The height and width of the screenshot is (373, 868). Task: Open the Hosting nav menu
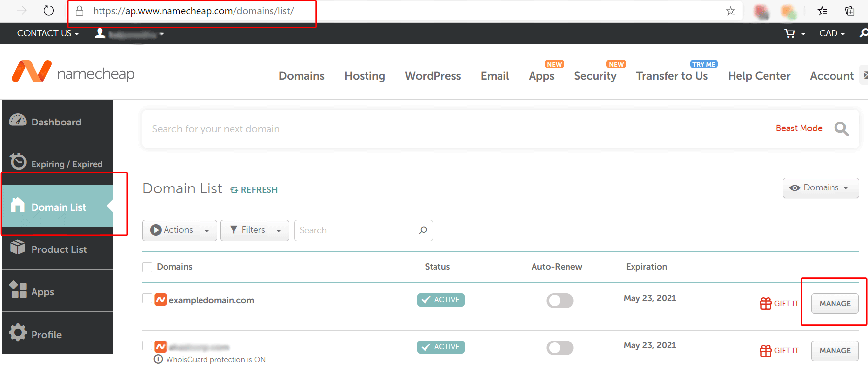[x=365, y=76]
